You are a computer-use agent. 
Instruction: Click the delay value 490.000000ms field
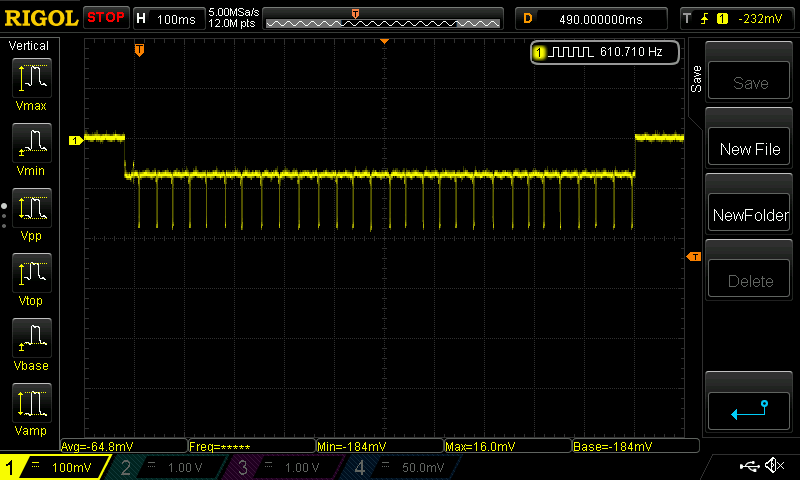tap(592, 19)
